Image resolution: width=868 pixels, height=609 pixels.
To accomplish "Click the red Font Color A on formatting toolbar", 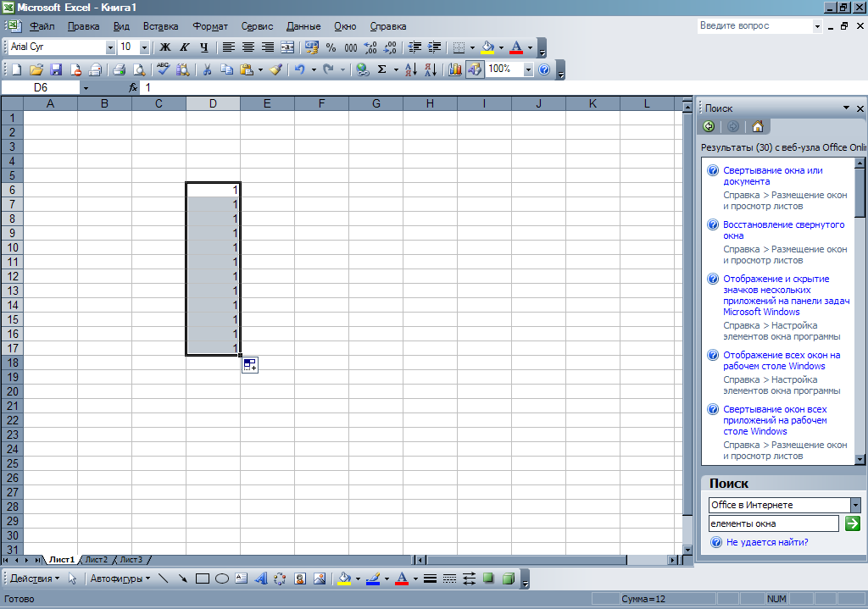I will 516,47.
